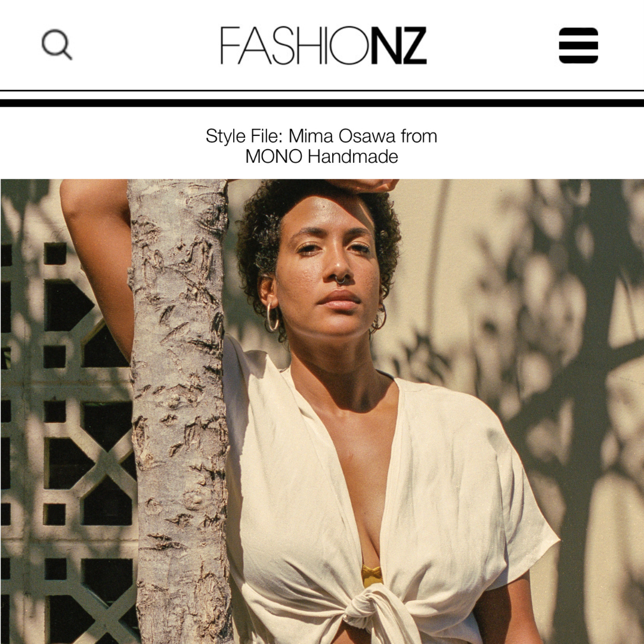This screenshot has height=644, width=644.
Task: Click the thick black header divider line
Action: pos(322,103)
